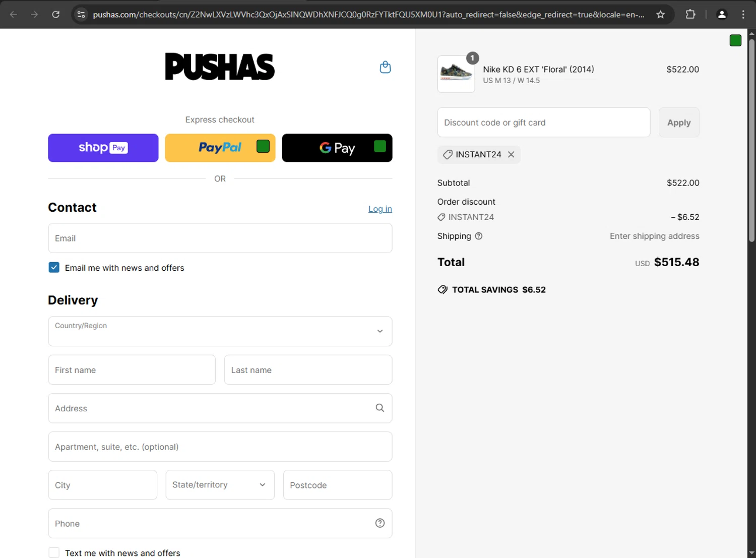Click the total savings tag icon

[443, 289]
